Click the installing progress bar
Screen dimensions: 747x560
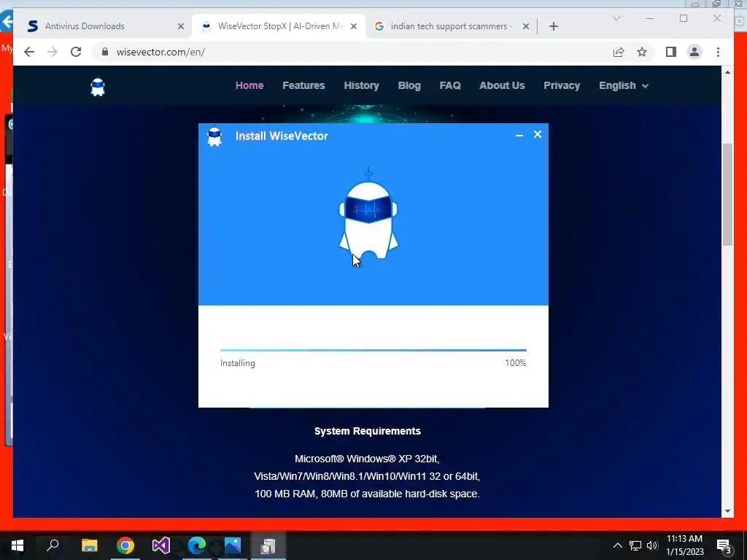pos(373,351)
